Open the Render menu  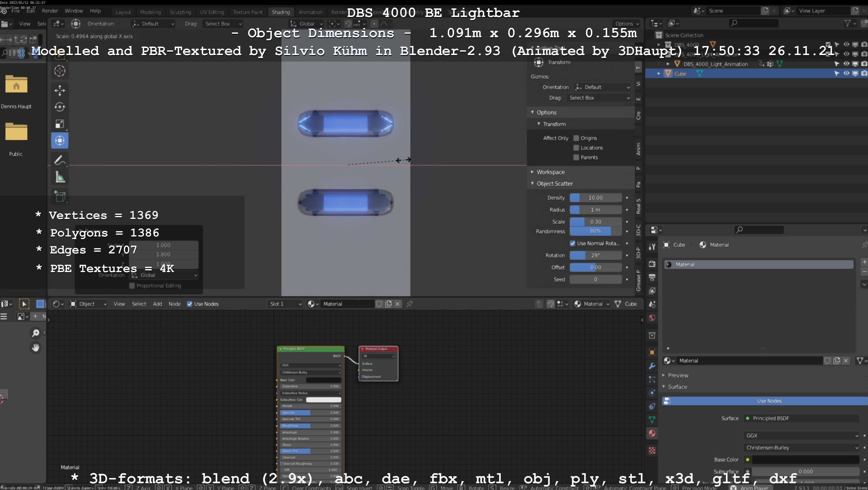[50, 11]
